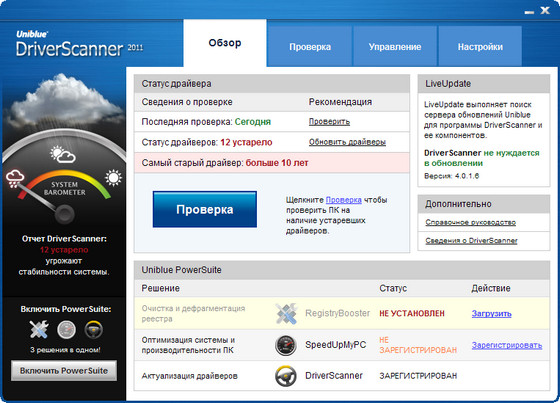Open the Настройки tab
Screen dimensions: 560x403
480,46
